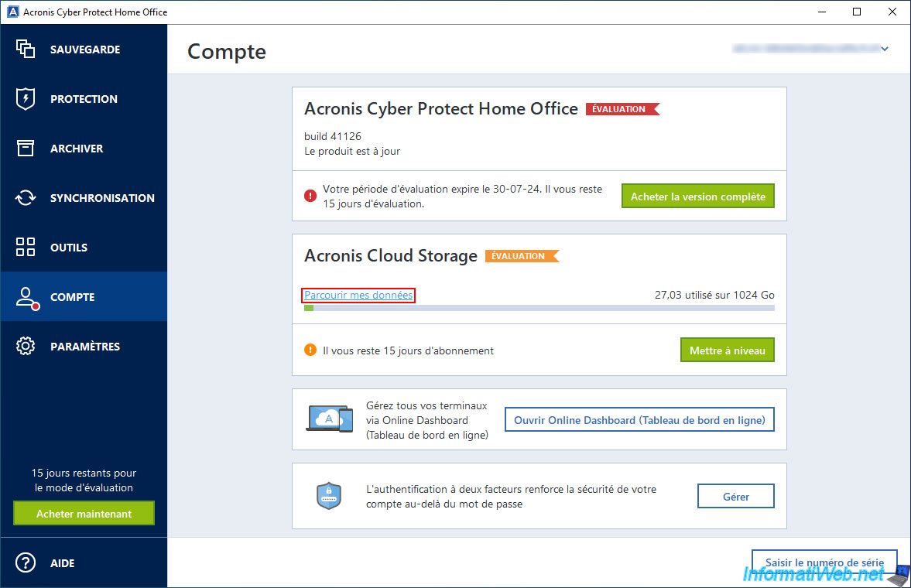Select the Compte user icon
911x588 pixels.
pyautogui.click(x=26, y=298)
